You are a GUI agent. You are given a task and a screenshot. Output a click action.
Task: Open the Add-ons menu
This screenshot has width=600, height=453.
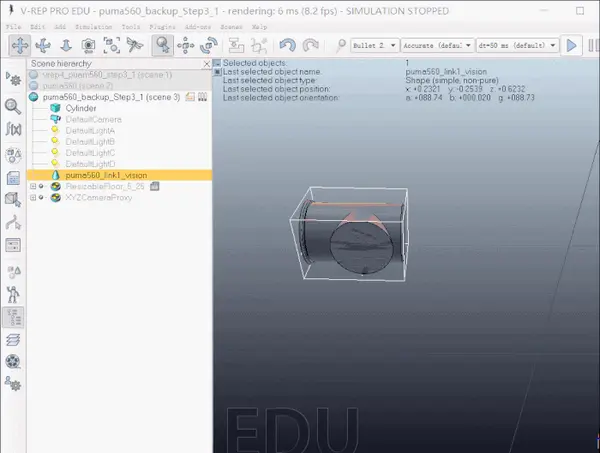pos(198,27)
